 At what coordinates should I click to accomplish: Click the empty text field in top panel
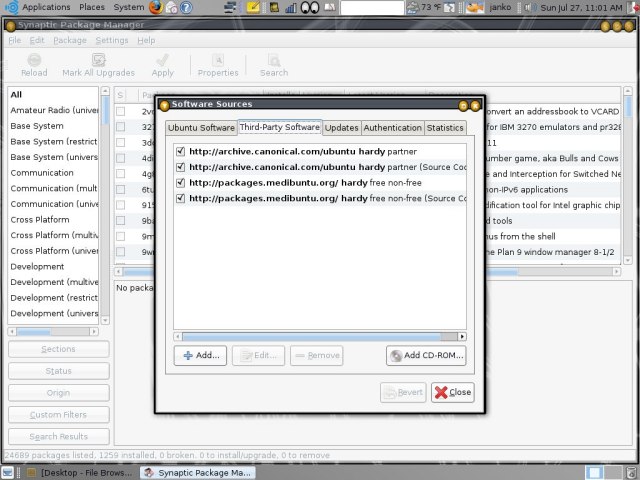pos(372,7)
